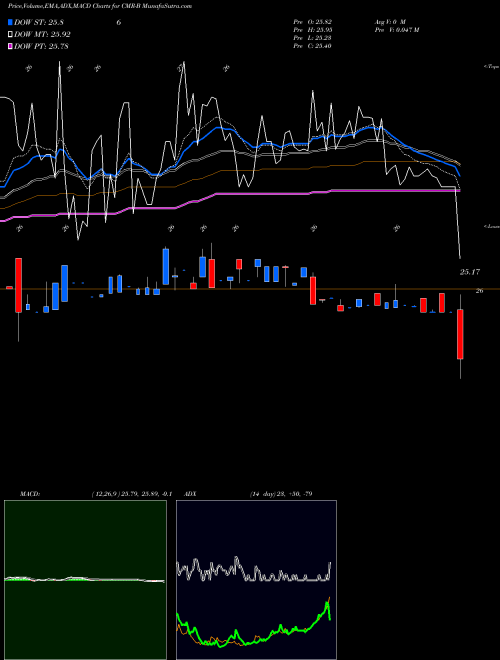Click the 26 price axis label
Image resolution: width=500 pixels, height=660 pixels.
coord(479,290)
